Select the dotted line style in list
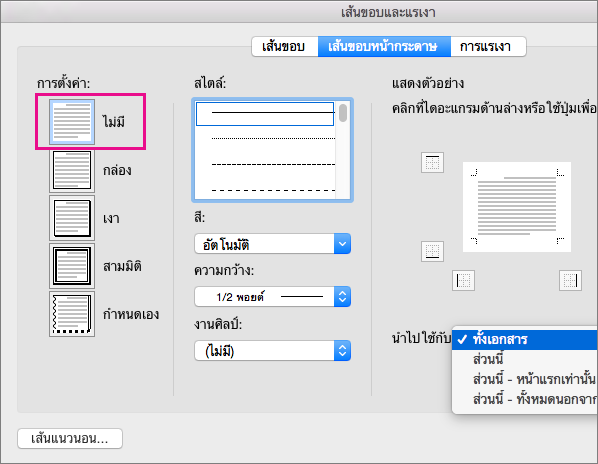The height and width of the screenshot is (464, 598). point(273,138)
